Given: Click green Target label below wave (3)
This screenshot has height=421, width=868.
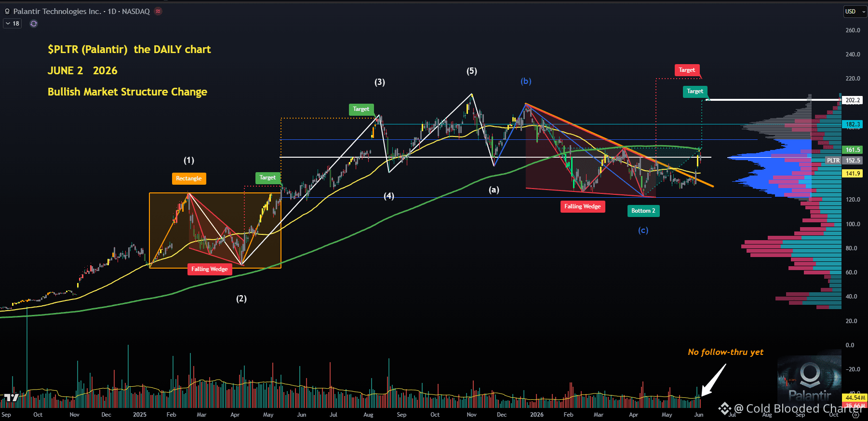Looking at the screenshot, I should point(361,109).
